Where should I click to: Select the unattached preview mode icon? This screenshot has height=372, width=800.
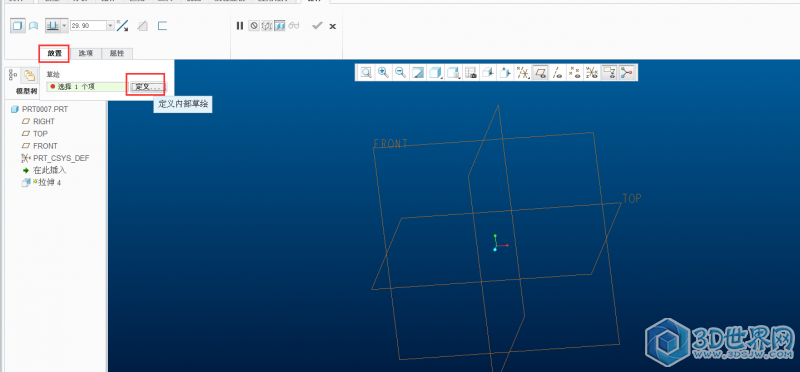(267, 26)
